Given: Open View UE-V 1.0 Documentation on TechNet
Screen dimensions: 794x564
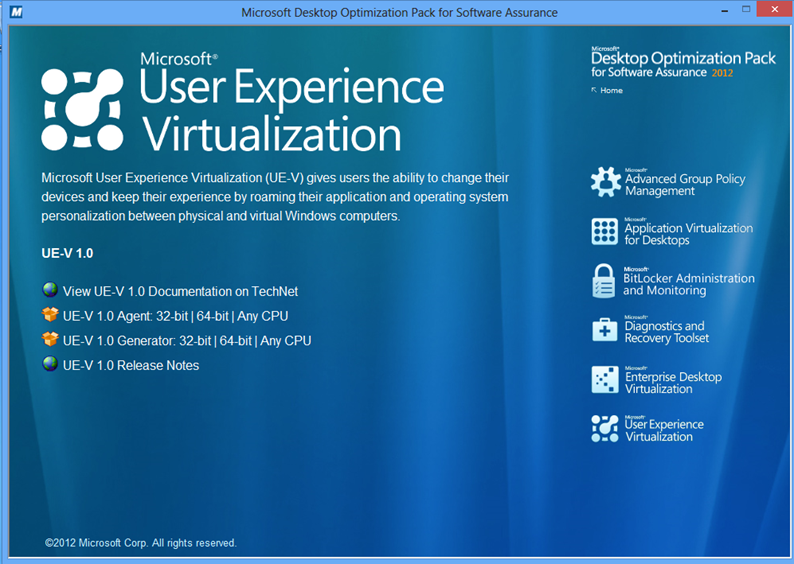Looking at the screenshot, I should [180, 292].
